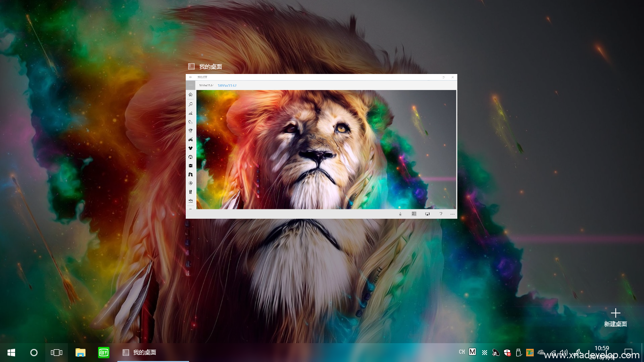Toggle the M input method mode icon

tap(472, 352)
